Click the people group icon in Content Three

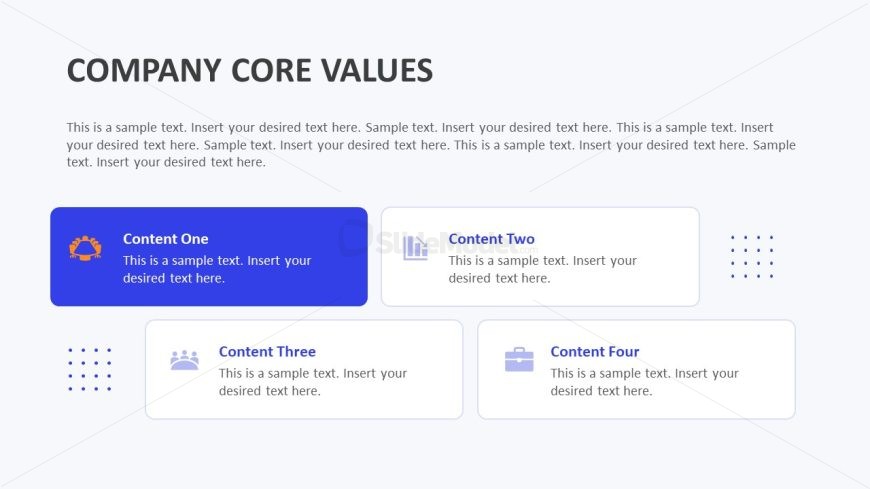click(x=184, y=360)
